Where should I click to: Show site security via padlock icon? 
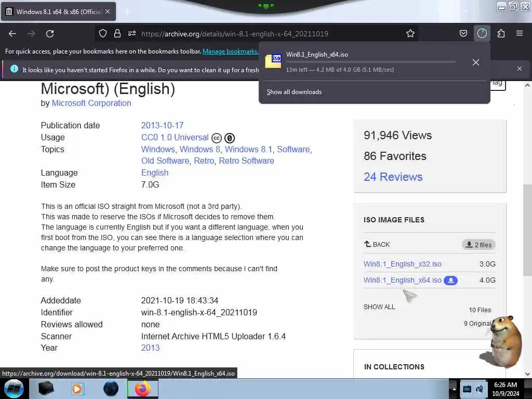pyautogui.click(x=117, y=33)
